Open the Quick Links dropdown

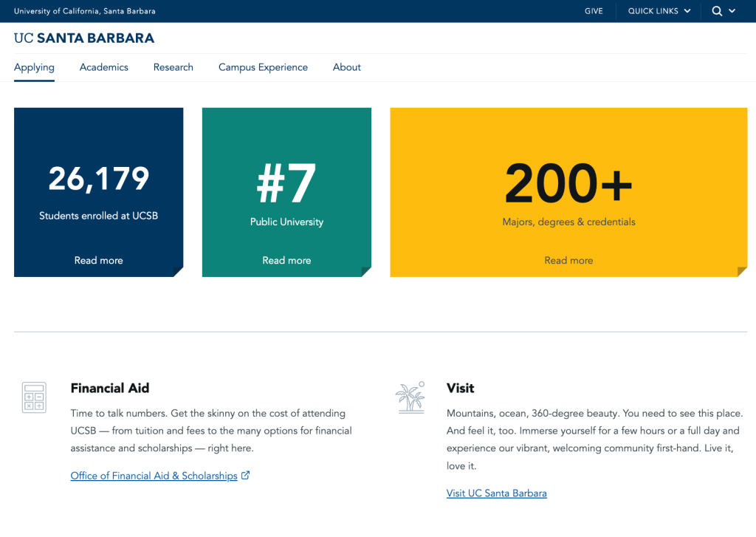pyautogui.click(x=659, y=11)
